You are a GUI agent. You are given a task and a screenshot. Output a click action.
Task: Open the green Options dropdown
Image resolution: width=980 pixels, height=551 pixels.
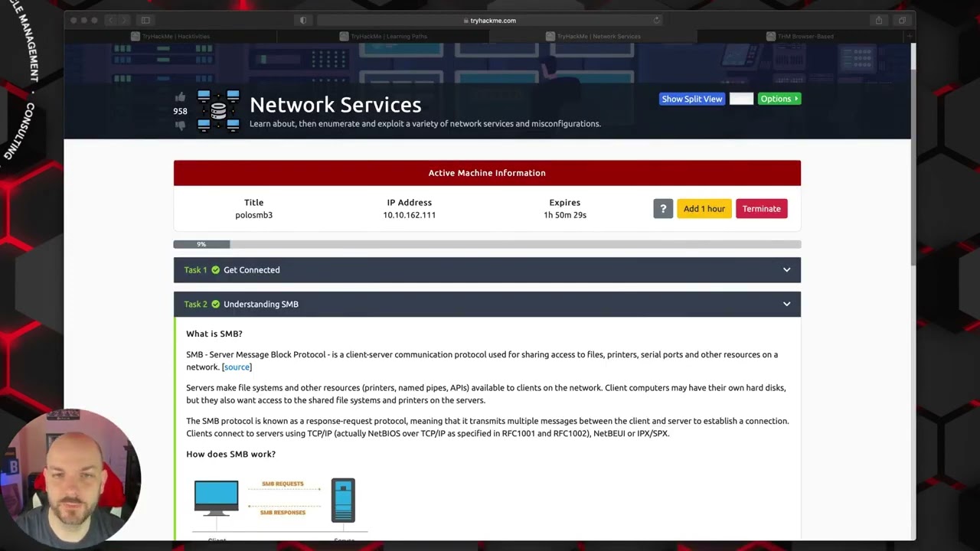point(779,99)
